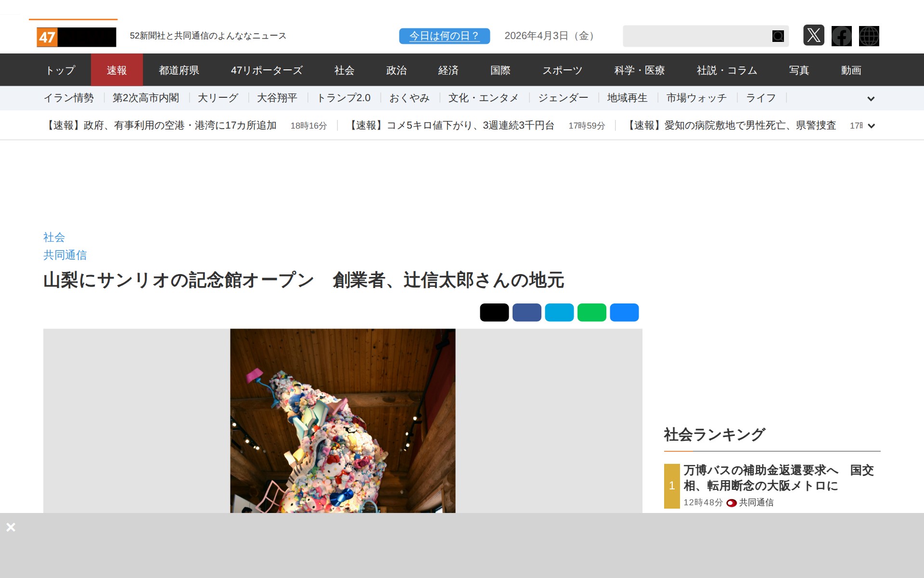Screen dimensions: 924x578
Task: Close the bottom ad banner
Action: click(11, 527)
